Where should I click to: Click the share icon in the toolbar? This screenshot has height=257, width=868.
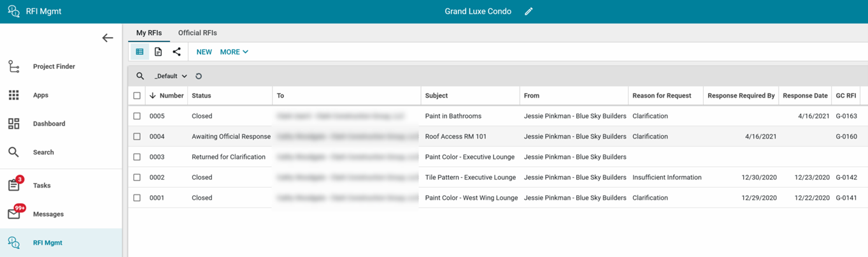coord(176,52)
